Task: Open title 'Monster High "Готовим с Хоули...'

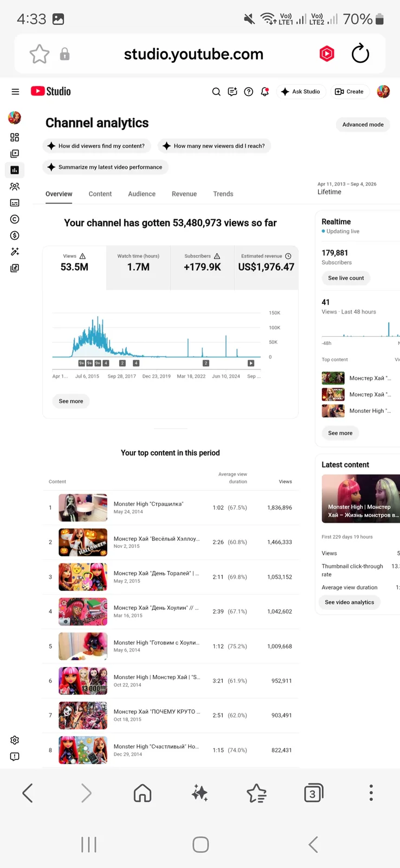Action: (156, 643)
